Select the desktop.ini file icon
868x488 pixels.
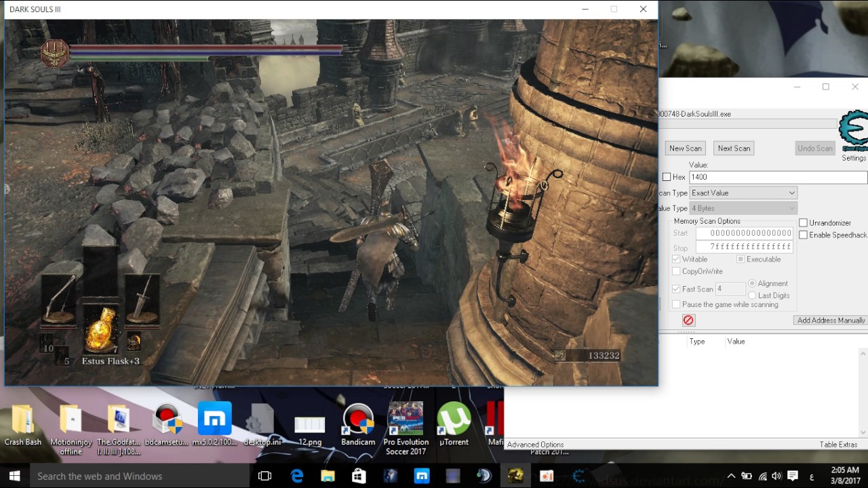[x=262, y=425]
